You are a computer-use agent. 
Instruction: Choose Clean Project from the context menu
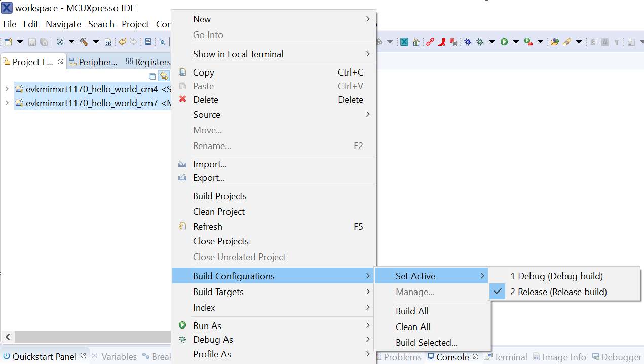[x=219, y=212]
